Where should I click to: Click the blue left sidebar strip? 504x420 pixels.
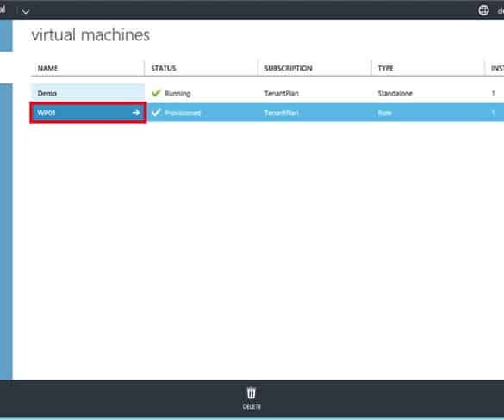[6, 232]
